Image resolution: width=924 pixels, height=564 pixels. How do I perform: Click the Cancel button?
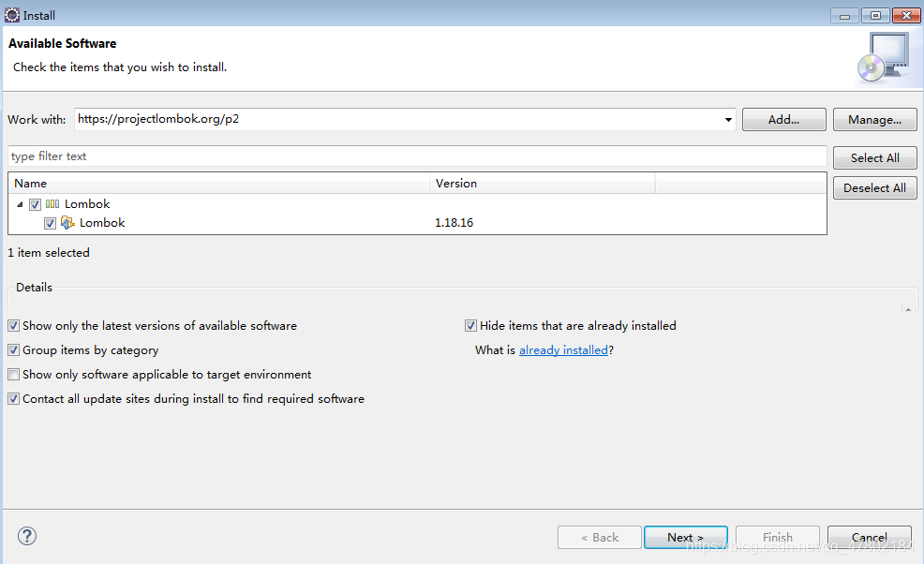pyautogui.click(x=870, y=538)
